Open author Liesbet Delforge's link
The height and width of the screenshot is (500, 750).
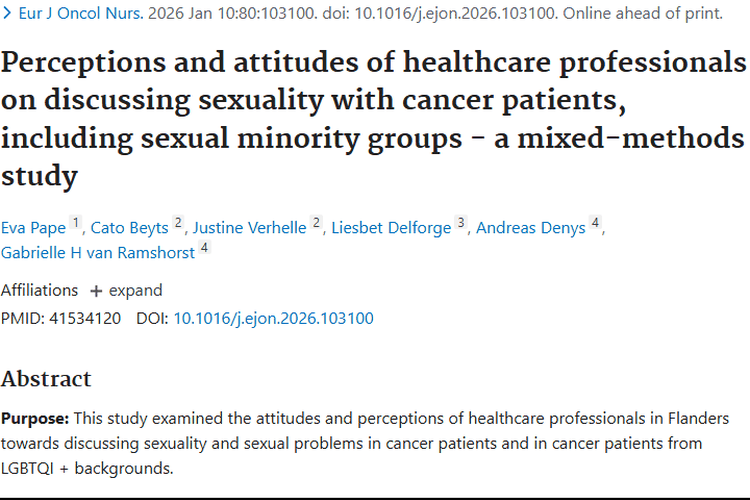click(391, 228)
